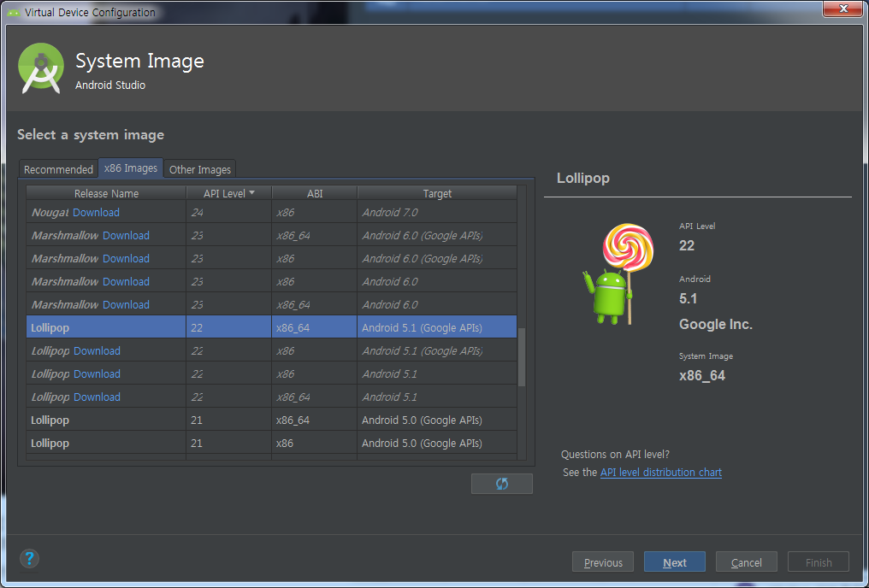Sort by API Level descending arrow
The image size is (869, 588).
252,192
